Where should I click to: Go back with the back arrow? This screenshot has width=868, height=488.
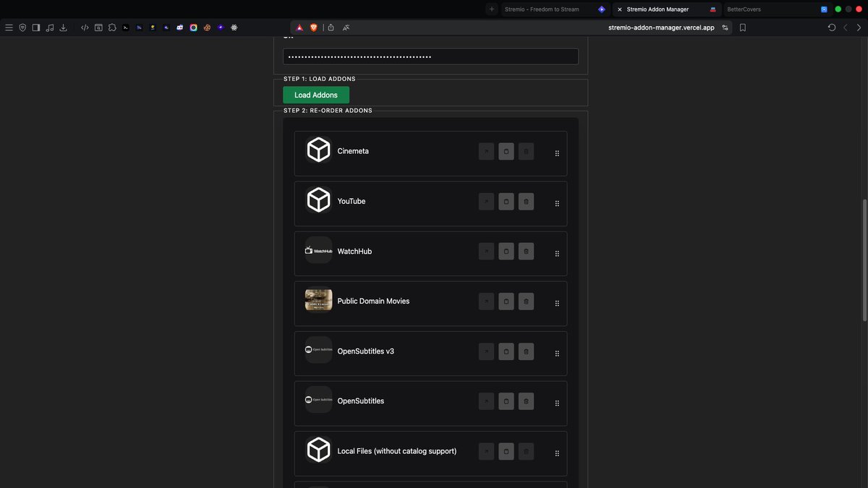point(845,27)
